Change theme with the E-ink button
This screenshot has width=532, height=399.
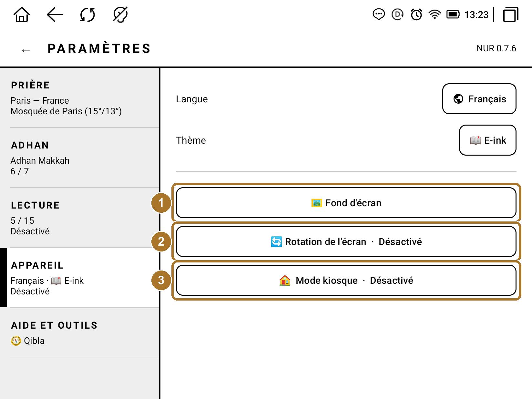tap(487, 140)
